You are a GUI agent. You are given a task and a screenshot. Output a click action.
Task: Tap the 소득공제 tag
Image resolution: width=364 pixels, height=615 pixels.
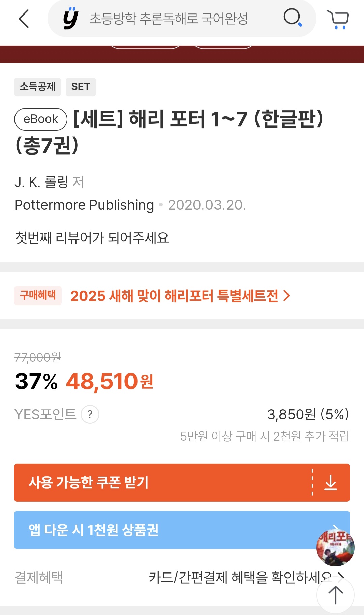[x=37, y=87]
